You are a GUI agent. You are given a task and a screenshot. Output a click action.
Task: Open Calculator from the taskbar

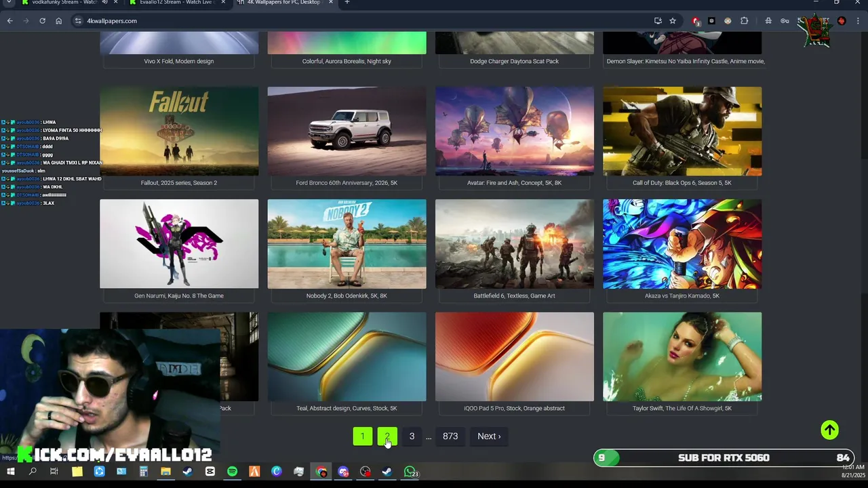(x=144, y=472)
